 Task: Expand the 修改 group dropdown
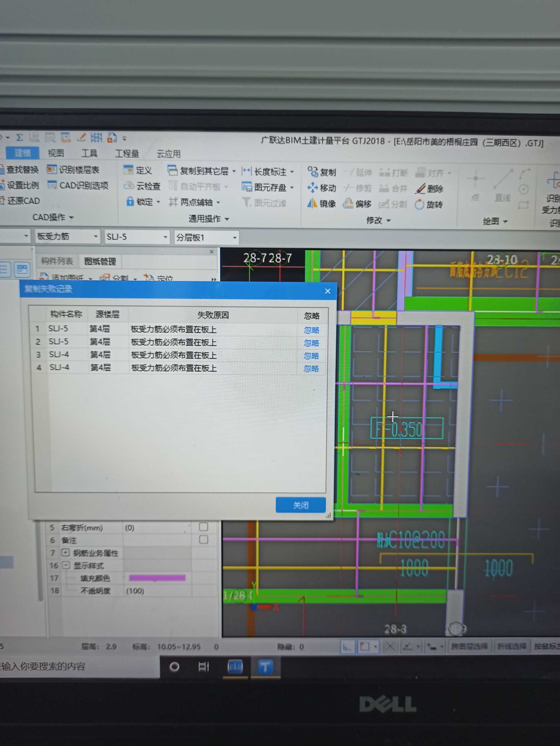[x=378, y=221]
